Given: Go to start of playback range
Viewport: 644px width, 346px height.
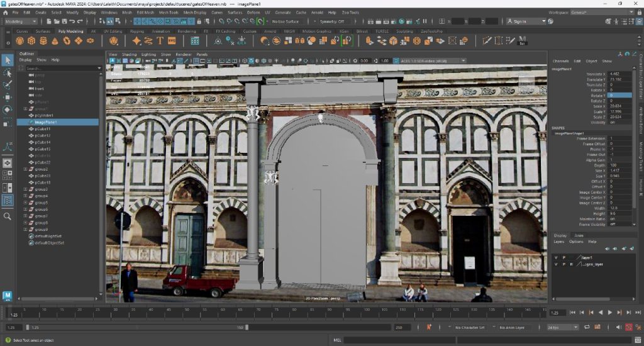Looking at the screenshot, I should pos(572,313).
